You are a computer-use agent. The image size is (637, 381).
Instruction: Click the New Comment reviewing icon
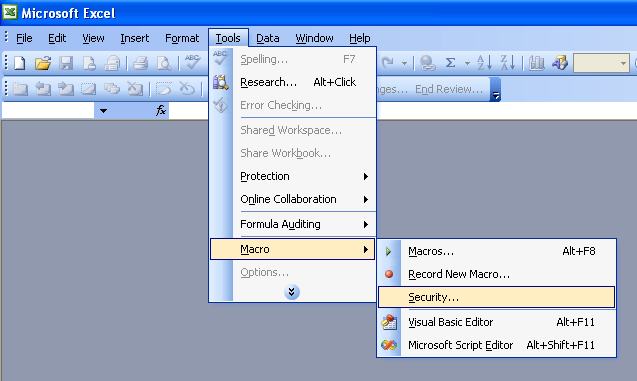pos(20,88)
